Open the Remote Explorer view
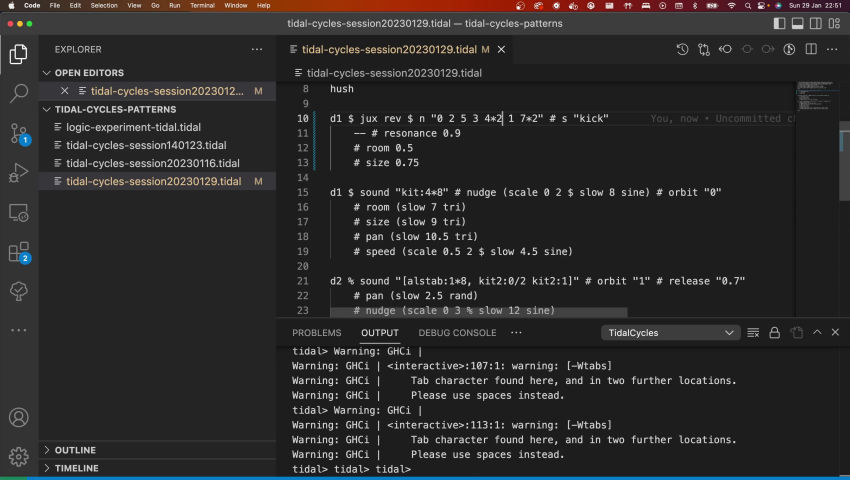 coord(18,213)
